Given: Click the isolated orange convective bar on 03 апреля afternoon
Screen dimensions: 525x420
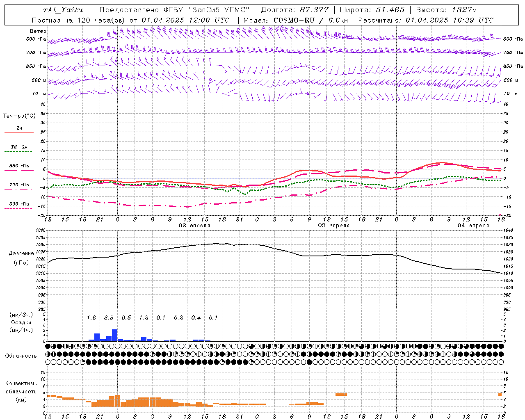Looking at the screenshot, I should click(x=341, y=395).
